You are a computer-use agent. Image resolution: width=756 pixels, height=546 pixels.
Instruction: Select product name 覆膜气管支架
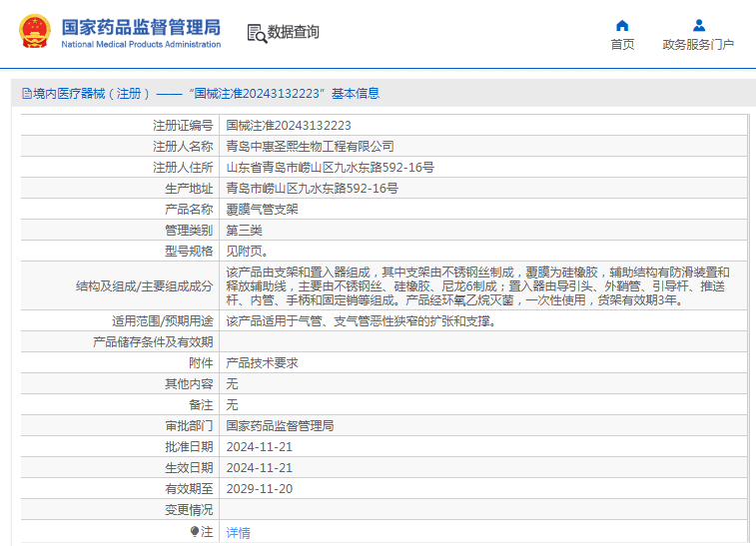point(262,210)
